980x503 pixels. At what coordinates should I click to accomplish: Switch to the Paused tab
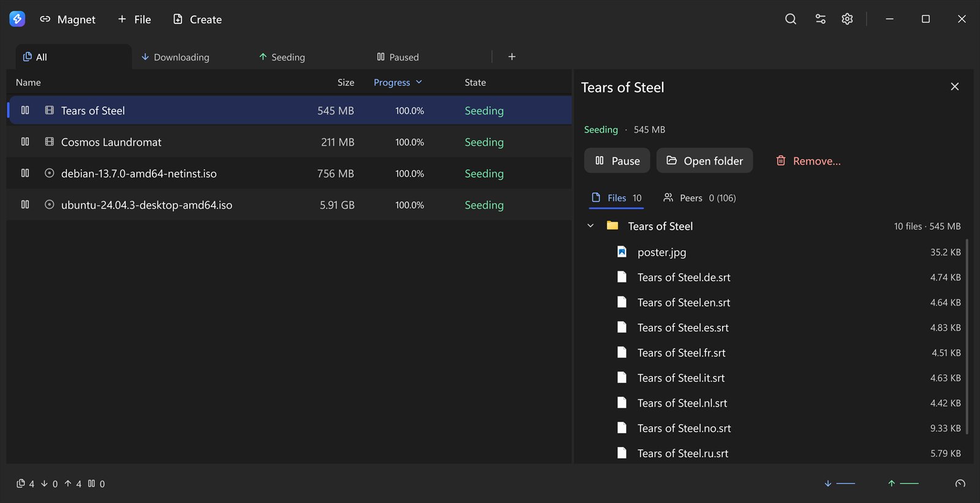398,57
